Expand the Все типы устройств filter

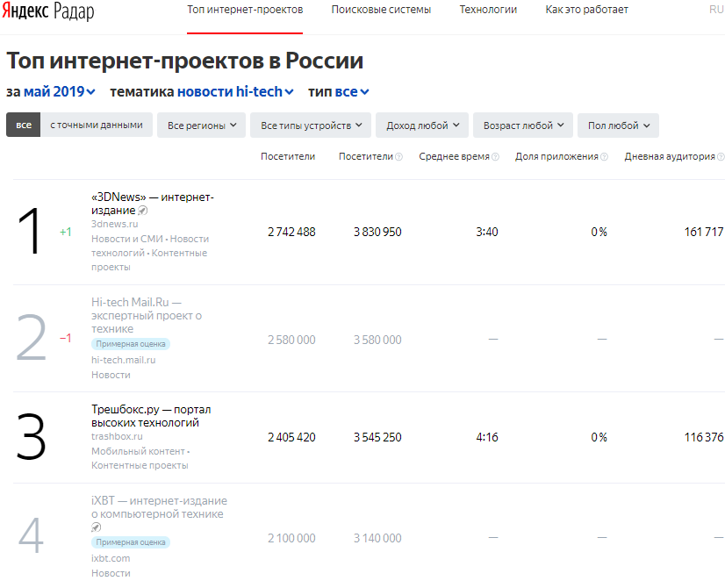(311, 125)
